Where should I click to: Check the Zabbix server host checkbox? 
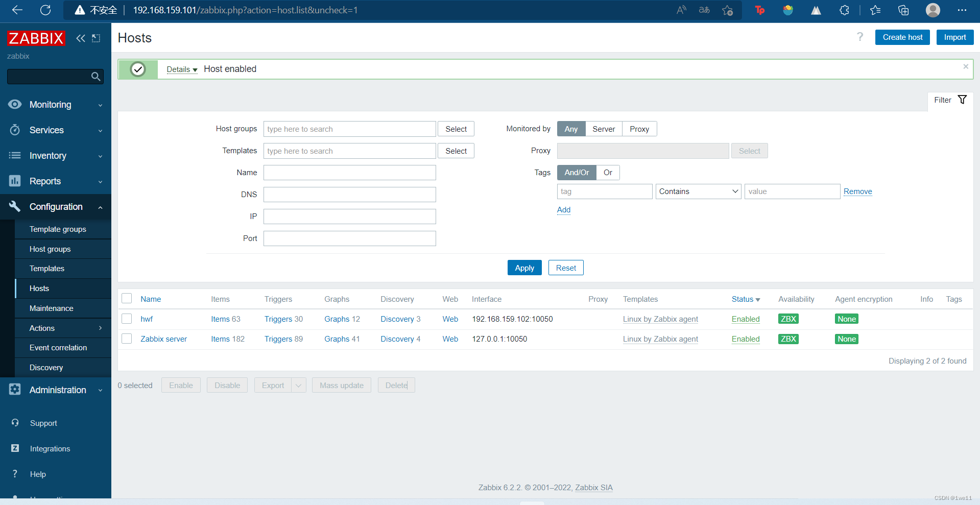[x=127, y=339]
